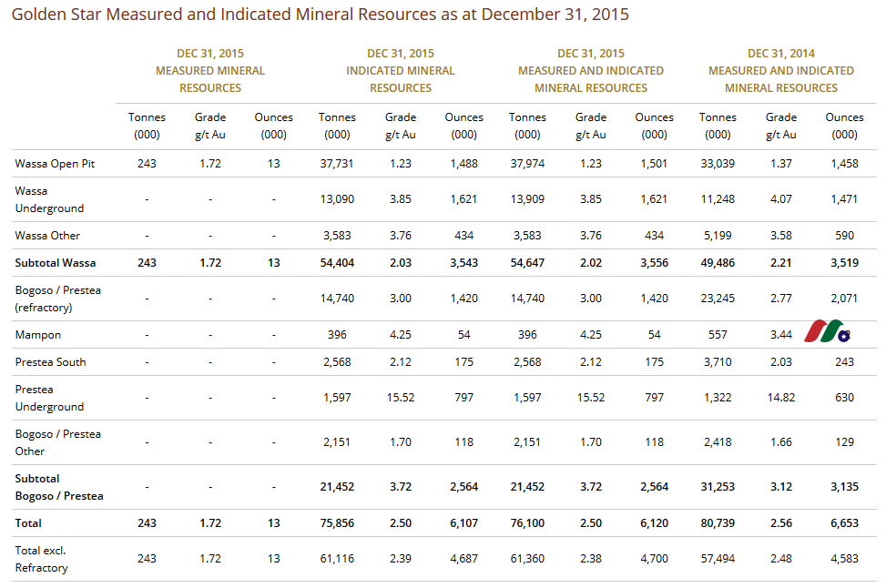Viewport: 886px width, 588px height.
Task: Click the 3,543 ounces cell
Action: click(x=463, y=263)
